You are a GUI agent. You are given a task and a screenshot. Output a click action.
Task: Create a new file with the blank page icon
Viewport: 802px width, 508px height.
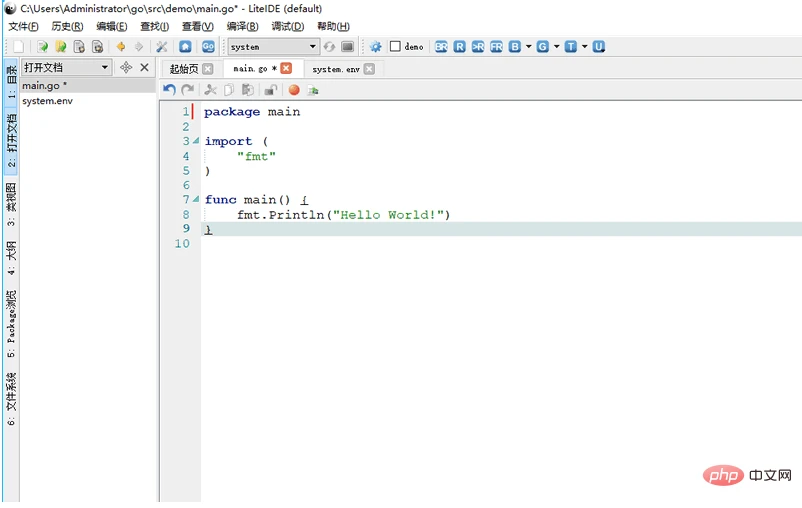point(18,47)
